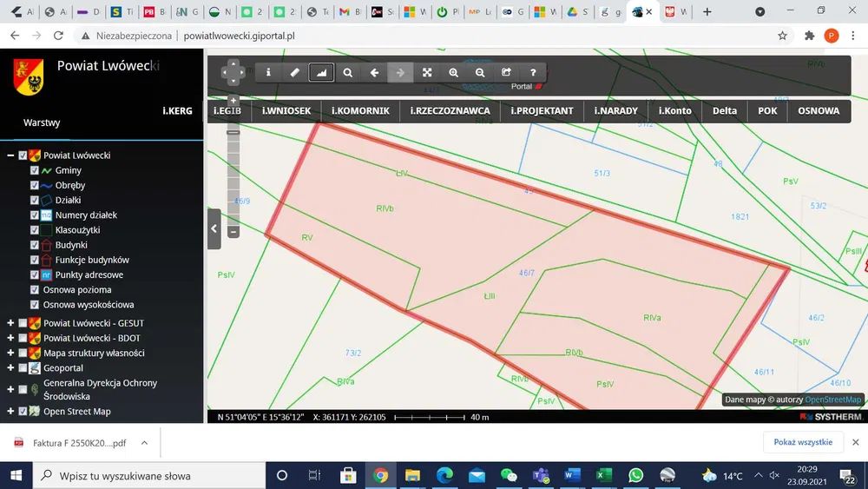The width and height of the screenshot is (868, 489).
Task: Open the map search magnifier tool
Action: tap(348, 73)
